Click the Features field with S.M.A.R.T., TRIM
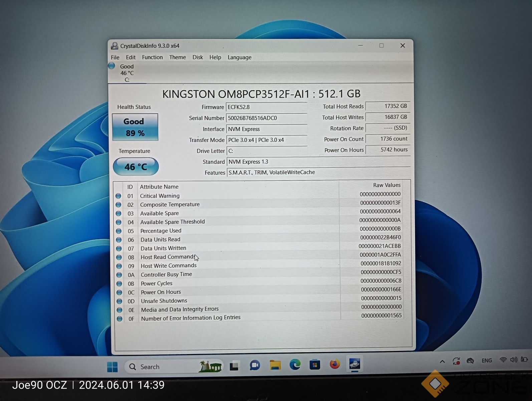 point(319,172)
